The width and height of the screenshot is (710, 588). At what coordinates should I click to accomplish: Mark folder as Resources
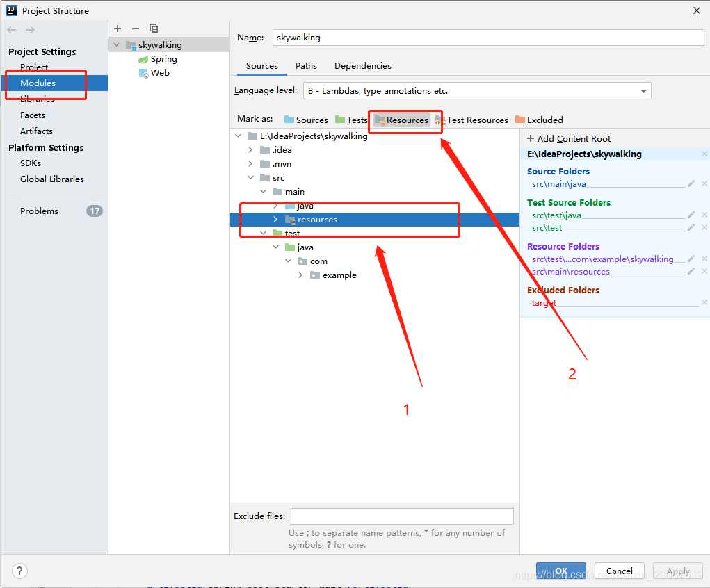402,120
